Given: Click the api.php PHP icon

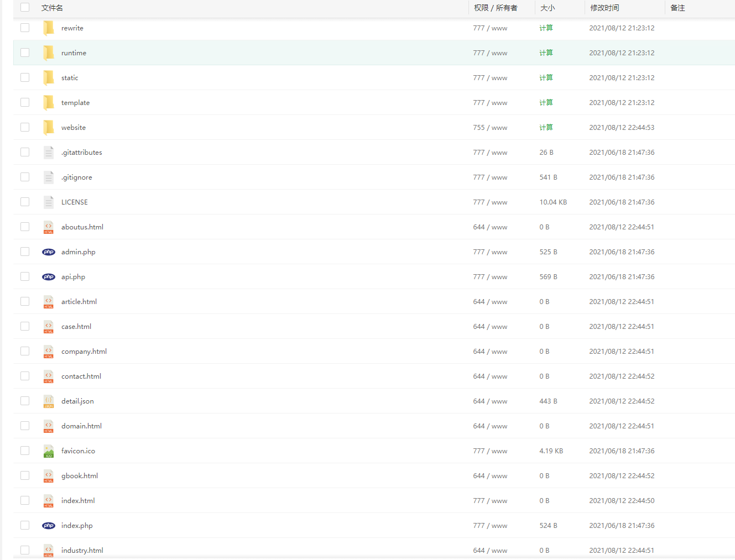Looking at the screenshot, I should click(x=49, y=276).
